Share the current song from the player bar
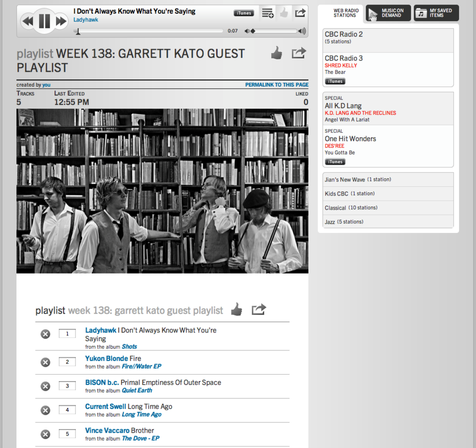Image resolution: width=476 pixels, height=448 pixels. 300,13
